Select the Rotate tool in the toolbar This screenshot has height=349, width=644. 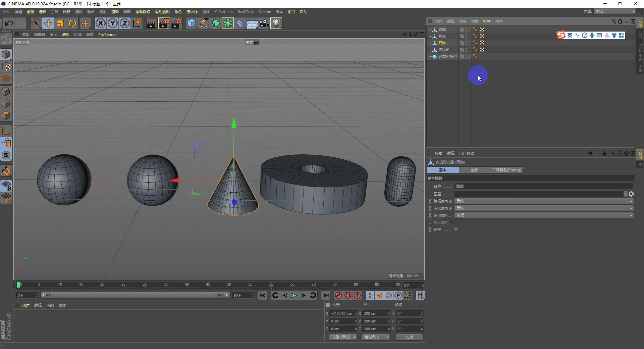72,23
